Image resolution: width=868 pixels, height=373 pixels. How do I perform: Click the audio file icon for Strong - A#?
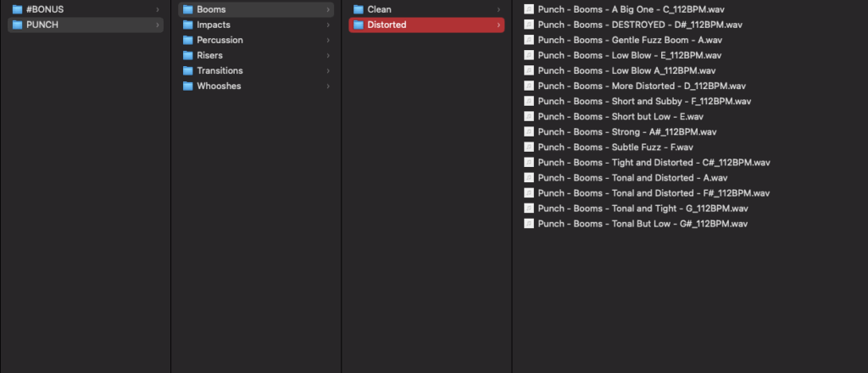(x=529, y=132)
